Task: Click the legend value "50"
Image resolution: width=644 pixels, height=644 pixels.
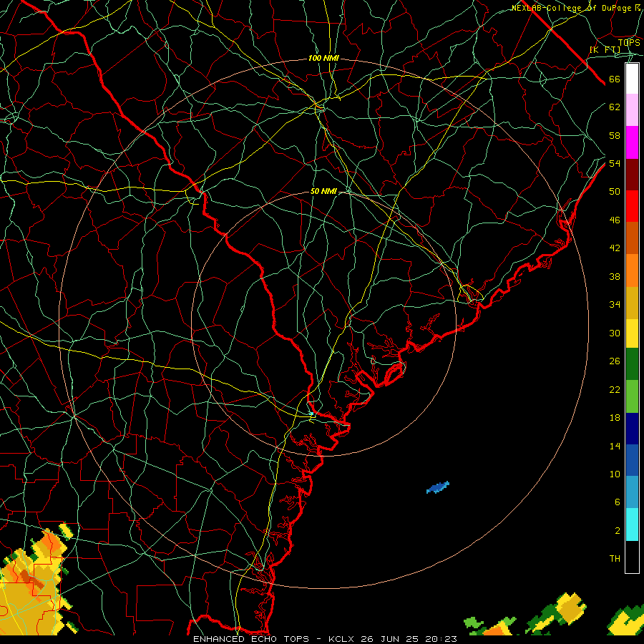Action: 615,192
